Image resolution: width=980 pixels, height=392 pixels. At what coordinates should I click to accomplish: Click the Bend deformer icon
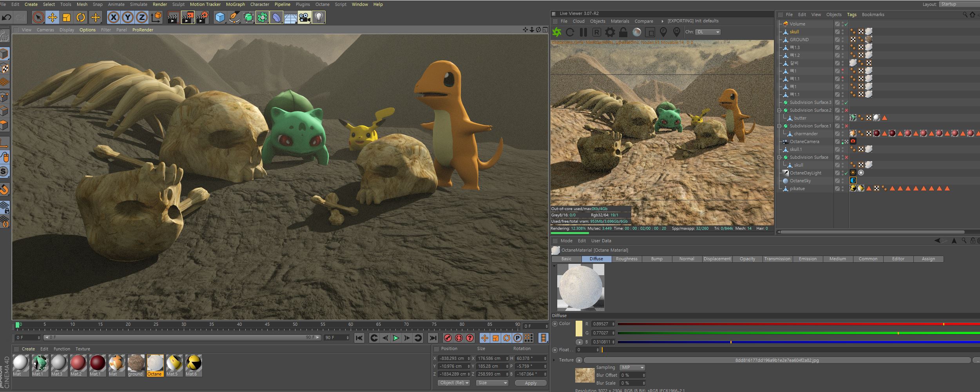coord(276,17)
